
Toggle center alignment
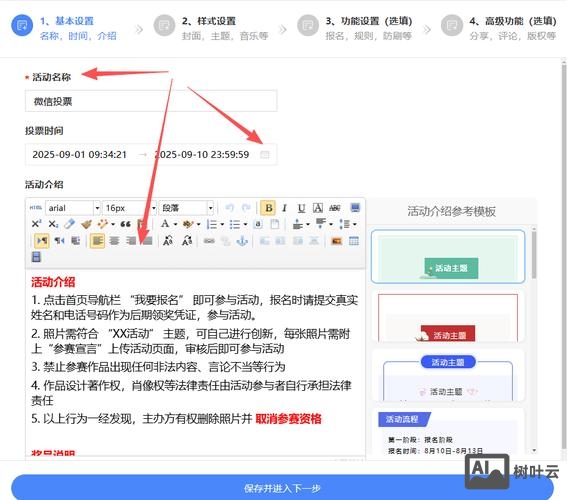click(x=114, y=240)
